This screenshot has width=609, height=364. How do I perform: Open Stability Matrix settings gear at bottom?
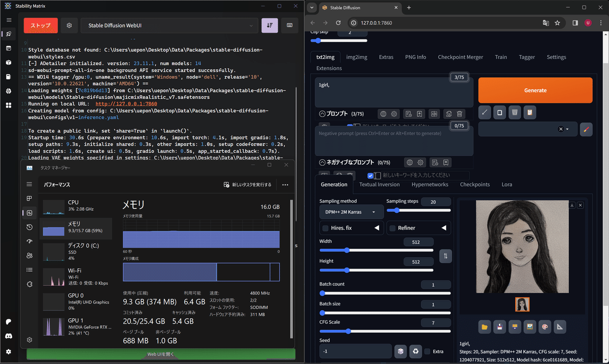click(9, 351)
